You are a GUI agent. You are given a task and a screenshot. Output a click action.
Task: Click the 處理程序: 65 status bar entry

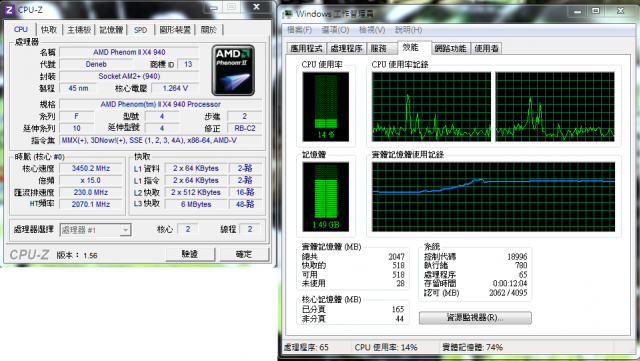coord(306,347)
